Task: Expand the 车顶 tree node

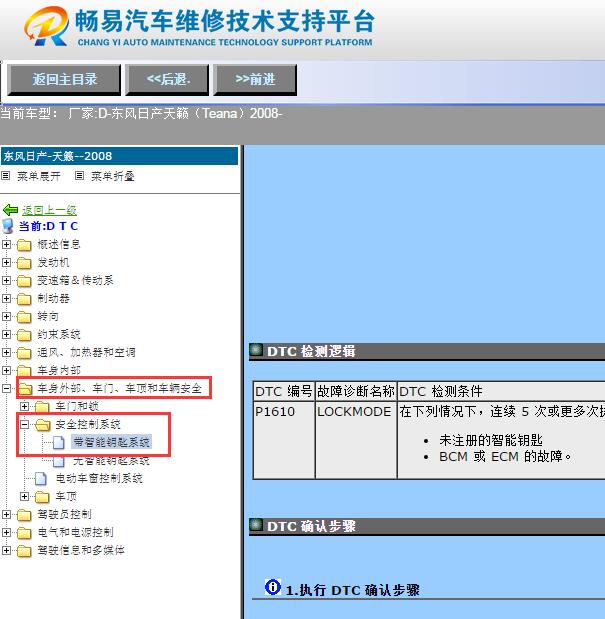Action: click(x=24, y=496)
